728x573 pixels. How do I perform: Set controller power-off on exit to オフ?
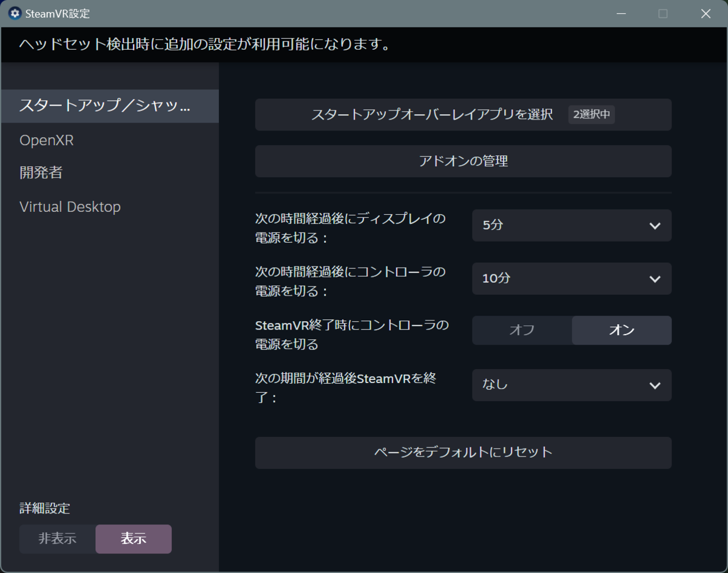(522, 330)
